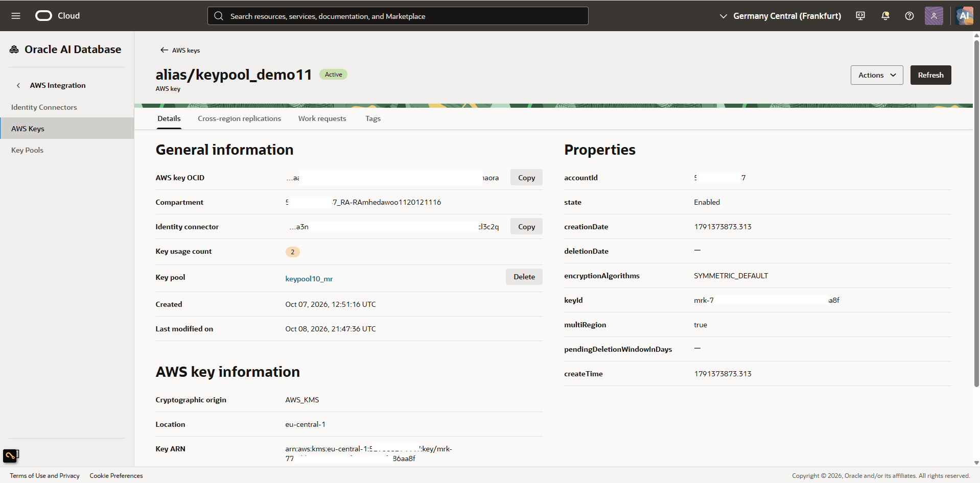This screenshot has height=483, width=980.
Task: Open Cookie Preferences link
Action: pyautogui.click(x=116, y=476)
